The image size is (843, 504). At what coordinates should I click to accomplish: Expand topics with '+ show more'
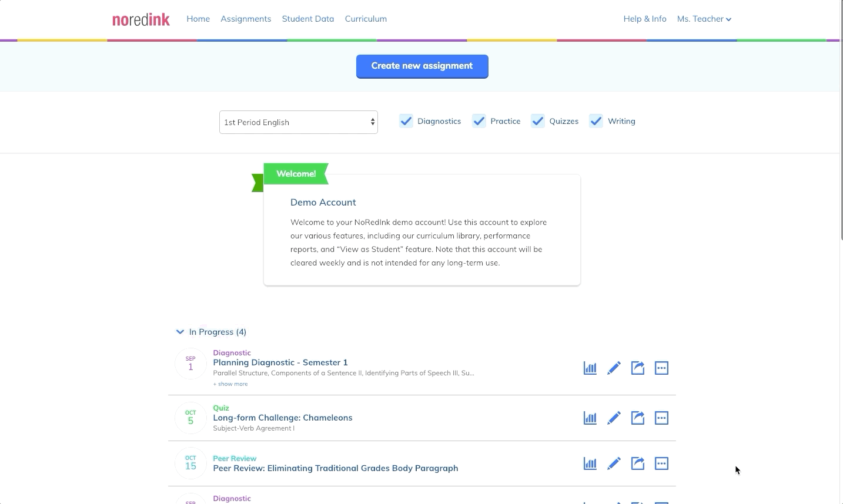(230, 384)
